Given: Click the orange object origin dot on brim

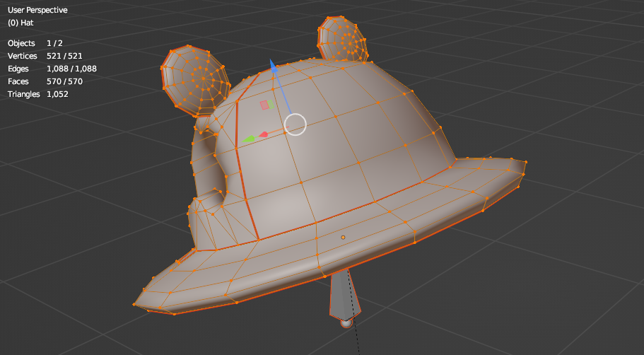Looking at the screenshot, I should [x=344, y=237].
